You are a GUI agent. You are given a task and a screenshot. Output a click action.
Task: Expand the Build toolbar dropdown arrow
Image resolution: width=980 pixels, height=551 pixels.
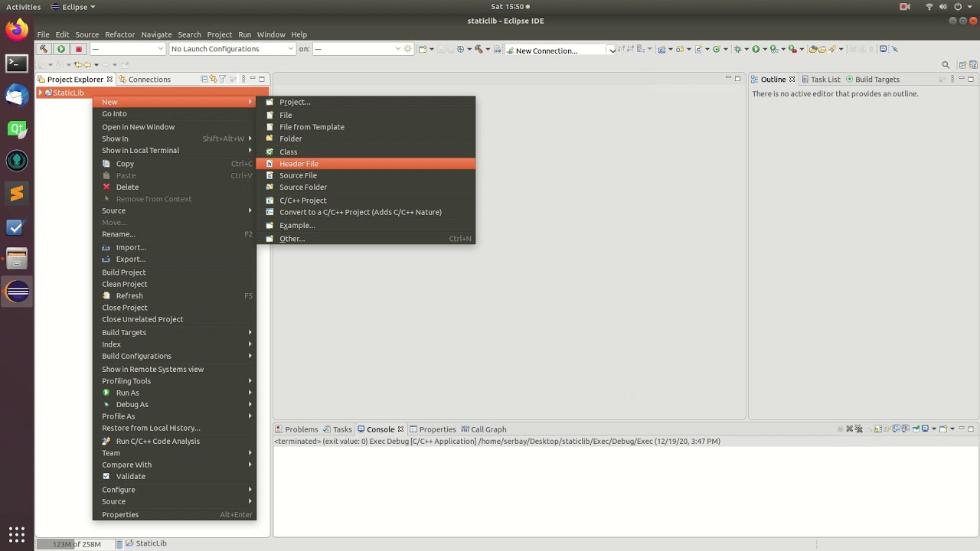tap(488, 49)
